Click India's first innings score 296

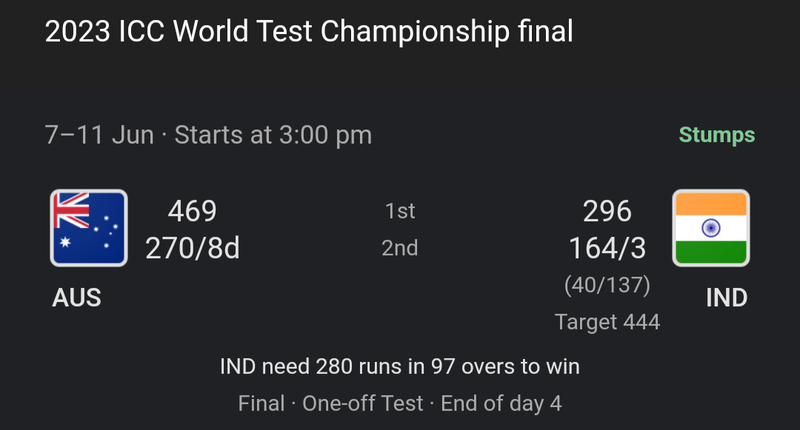(607, 211)
